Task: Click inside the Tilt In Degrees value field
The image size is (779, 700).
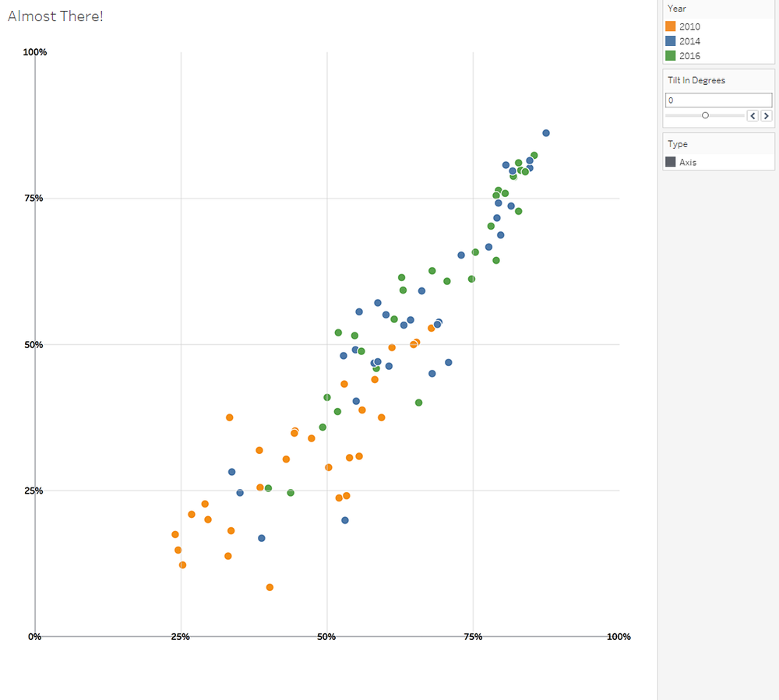Action: pos(717,100)
